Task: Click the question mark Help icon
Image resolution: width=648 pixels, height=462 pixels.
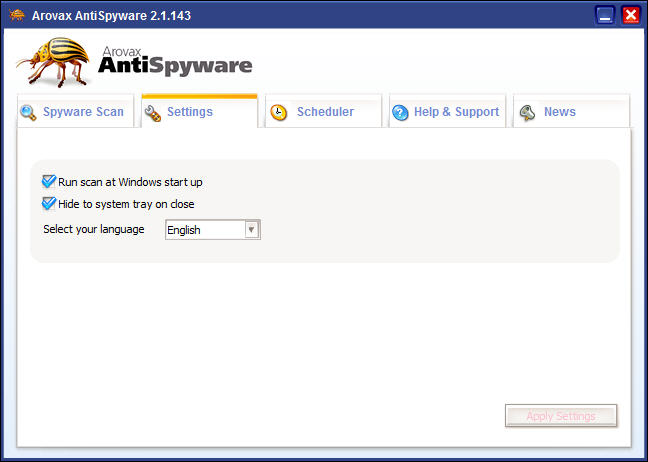Action: [400, 112]
